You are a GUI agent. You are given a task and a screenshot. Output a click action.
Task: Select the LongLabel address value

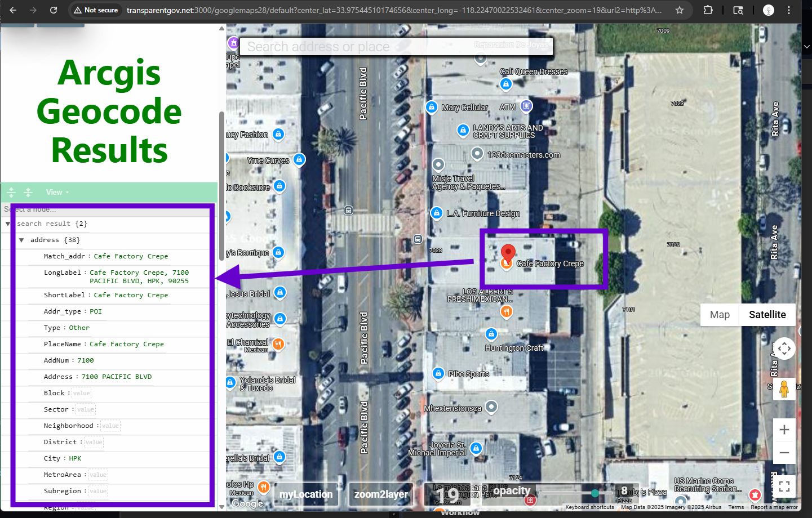click(139, 276)
